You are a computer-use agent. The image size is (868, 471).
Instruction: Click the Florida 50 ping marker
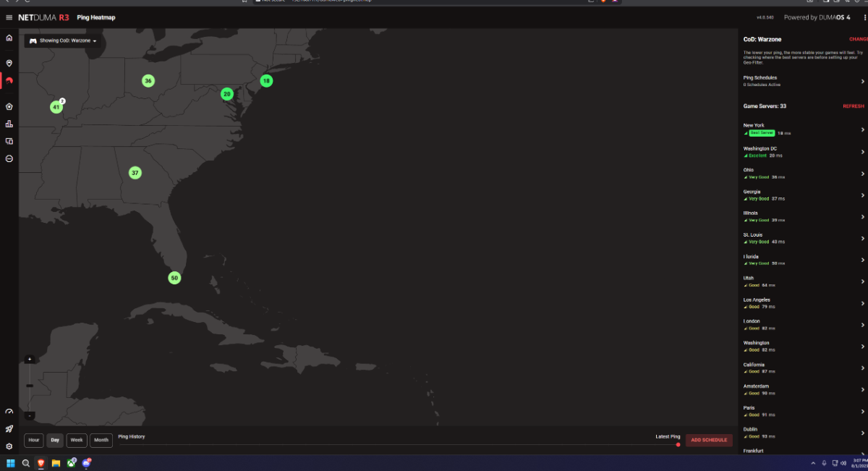[x=174, y=278]
